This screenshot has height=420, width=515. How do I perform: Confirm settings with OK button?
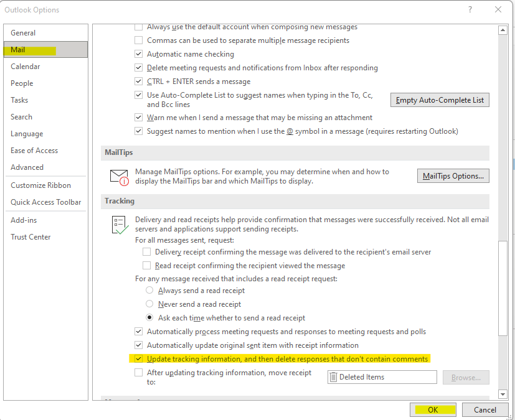pyautogui.click(x=433, y=410)
